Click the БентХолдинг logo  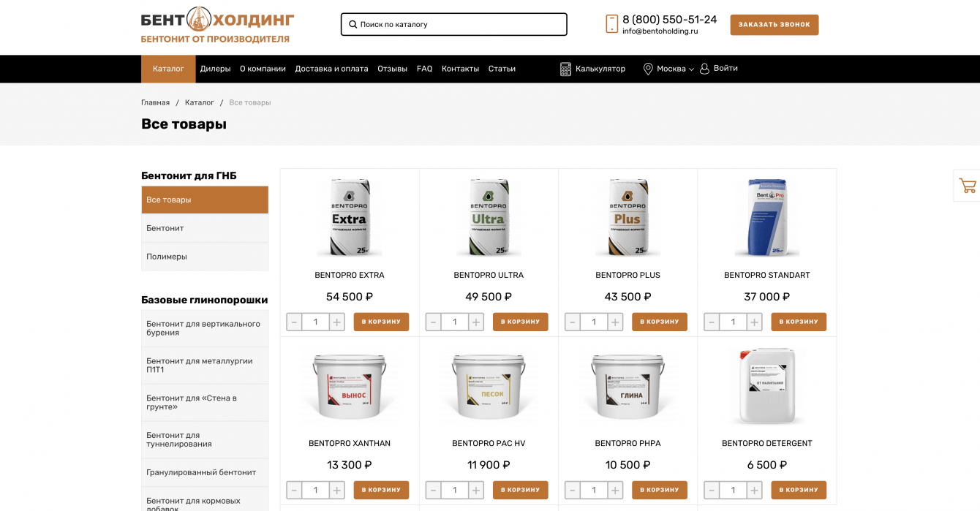[x=217, y=25]
